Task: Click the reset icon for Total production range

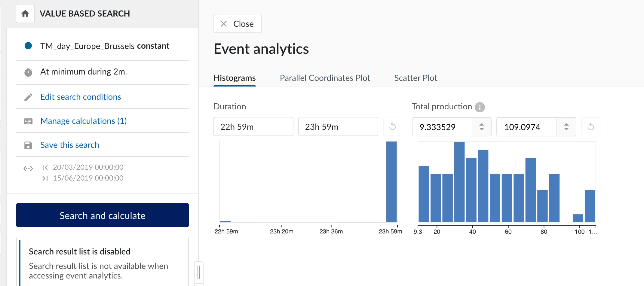Action: pyautogui.click(x=590, y=126)
